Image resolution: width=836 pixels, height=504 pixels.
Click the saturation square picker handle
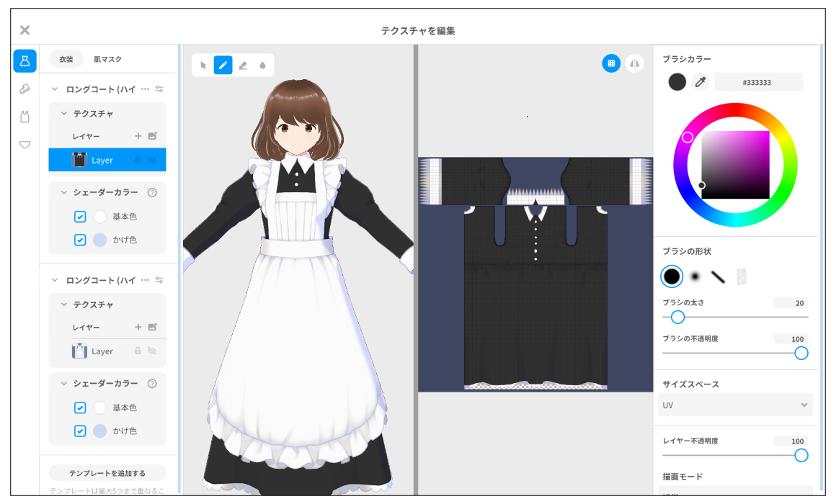(702, 186)
